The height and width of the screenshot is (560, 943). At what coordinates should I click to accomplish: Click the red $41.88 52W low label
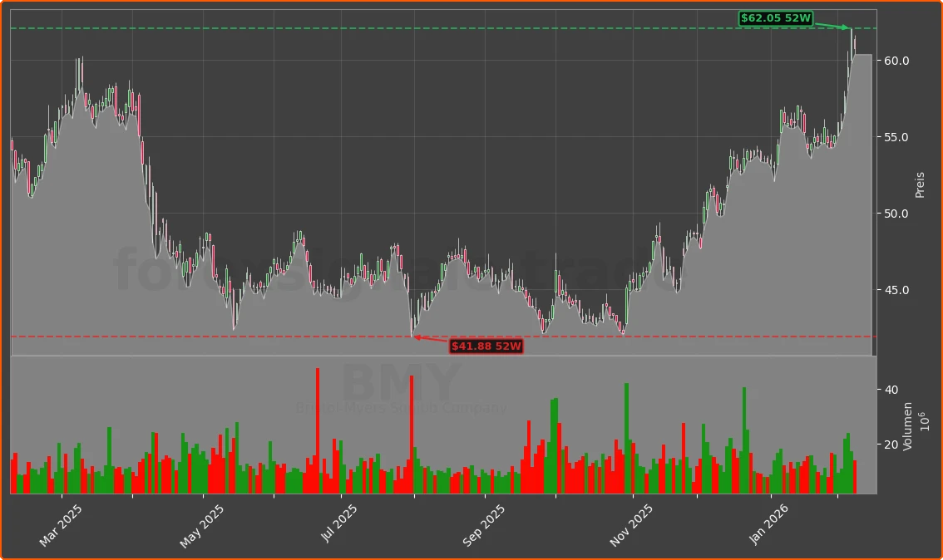click(x=485, y=346)
